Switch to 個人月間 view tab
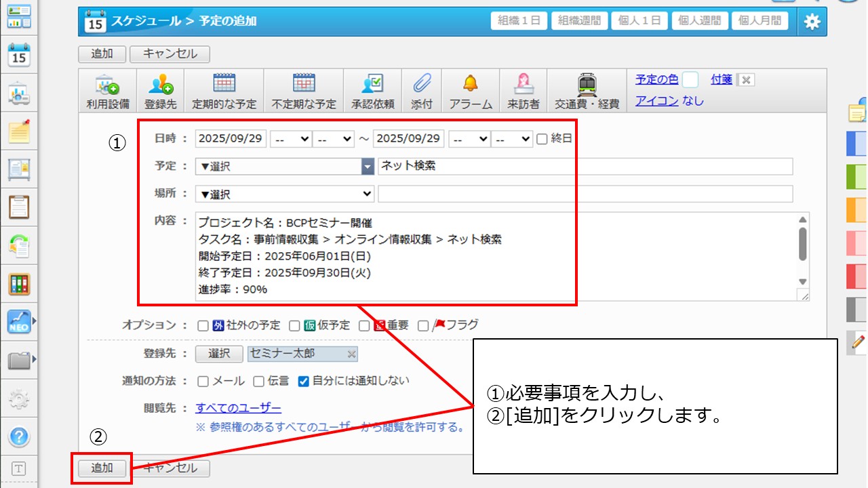868x488 pixels. 759,21
